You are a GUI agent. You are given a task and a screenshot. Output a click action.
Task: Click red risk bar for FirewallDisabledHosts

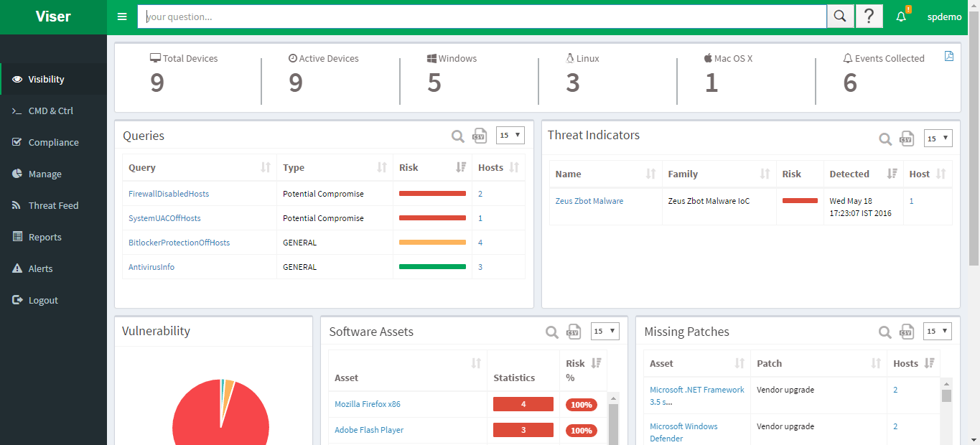[432, 194]
